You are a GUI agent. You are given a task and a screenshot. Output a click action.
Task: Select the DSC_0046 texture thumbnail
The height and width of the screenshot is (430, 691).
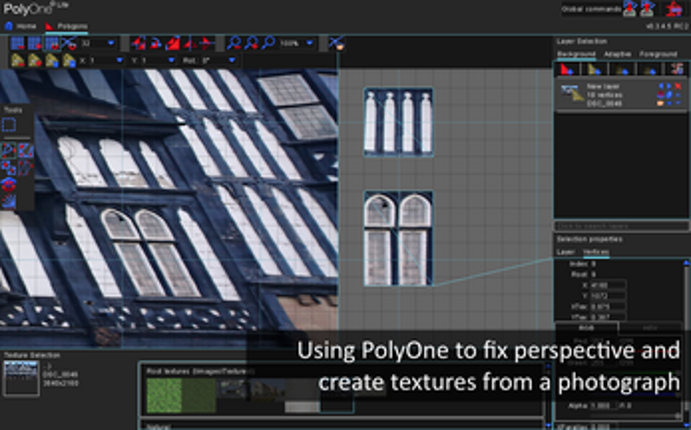21,378
